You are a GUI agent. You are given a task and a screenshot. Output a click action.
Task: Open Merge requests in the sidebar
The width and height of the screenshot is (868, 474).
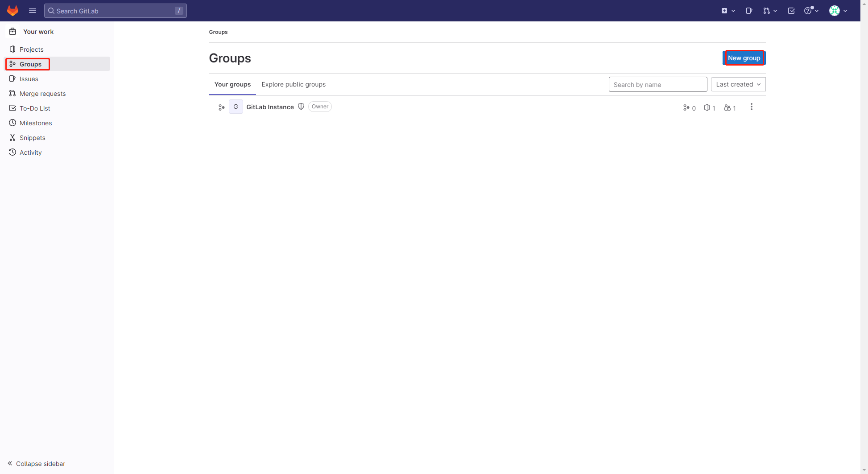[57, 94]
